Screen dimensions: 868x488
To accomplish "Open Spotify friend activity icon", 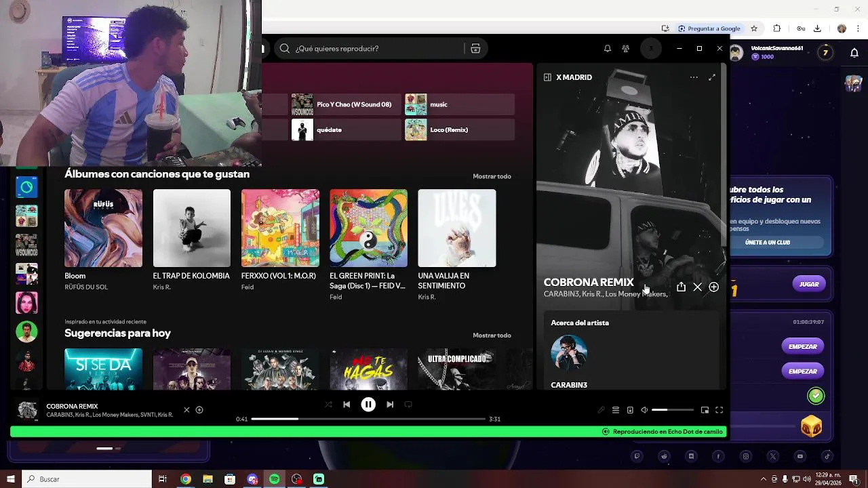I will coord(625,49).
